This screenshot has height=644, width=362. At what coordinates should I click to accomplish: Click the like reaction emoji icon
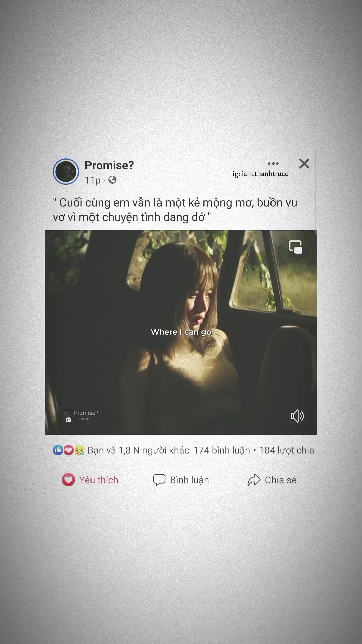point(58,450)
